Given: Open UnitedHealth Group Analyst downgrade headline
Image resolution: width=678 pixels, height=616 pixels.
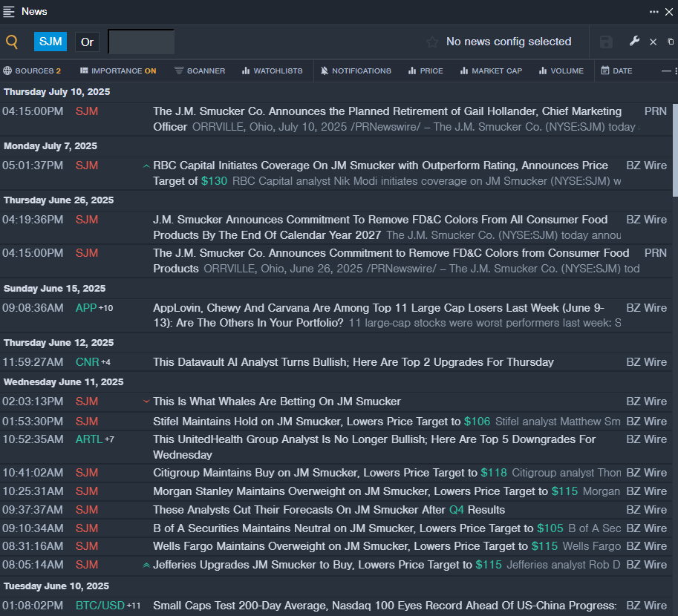Looking at the screenshot, I should 374,447.
